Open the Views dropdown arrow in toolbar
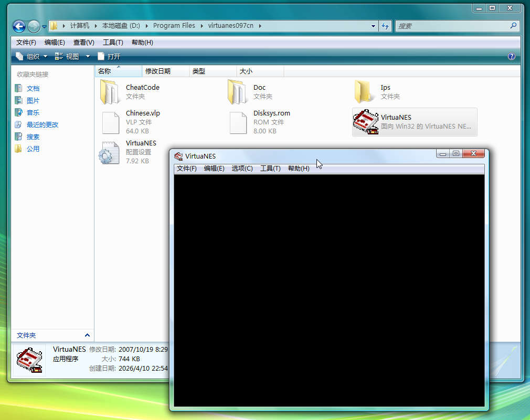The width and height of the screenshot is (530, 420). (88, 56)
